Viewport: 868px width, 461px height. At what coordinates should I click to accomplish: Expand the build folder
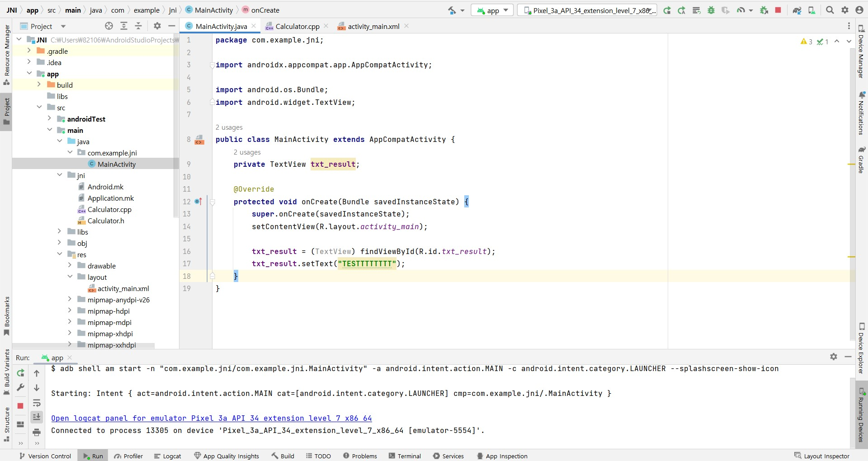point(39,85)
